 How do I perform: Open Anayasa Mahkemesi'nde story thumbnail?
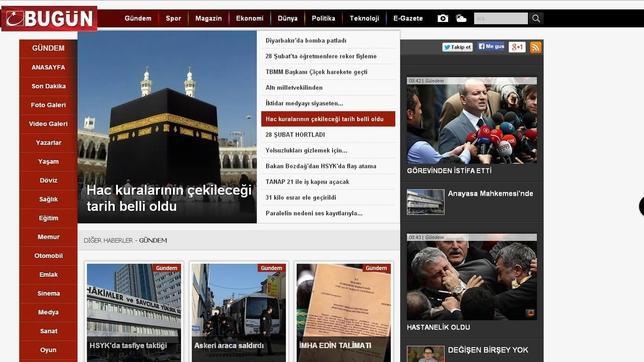tap(426, 202)
